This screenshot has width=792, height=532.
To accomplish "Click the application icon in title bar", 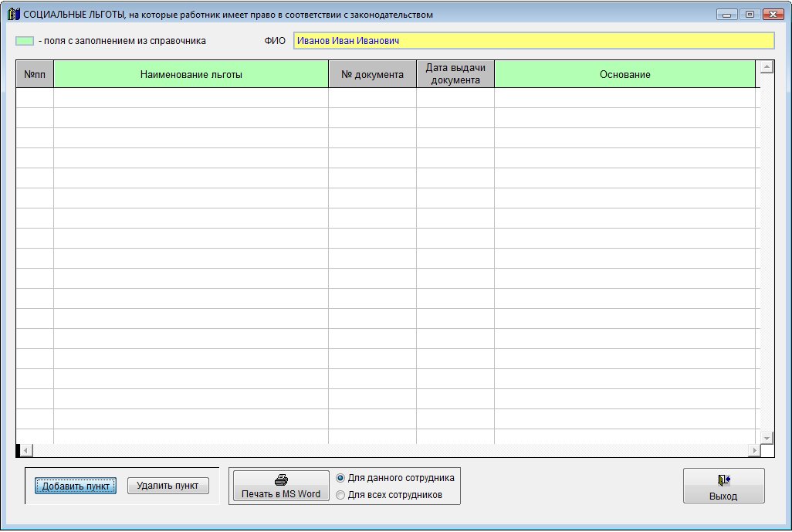I will click(14, 14).
